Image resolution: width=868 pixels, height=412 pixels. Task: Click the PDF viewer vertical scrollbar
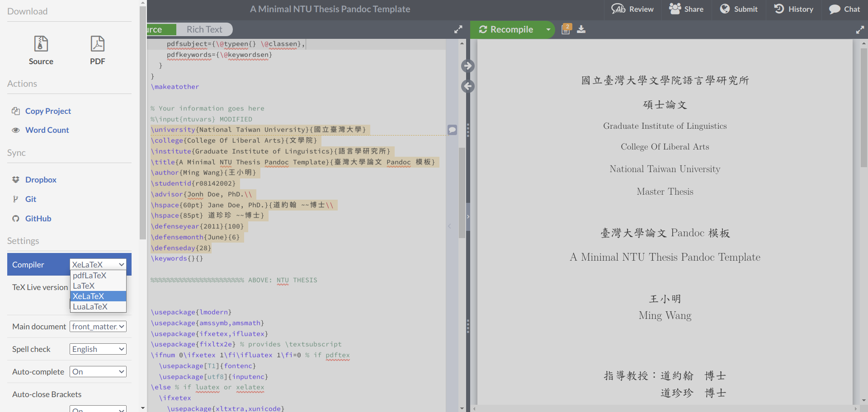864,108
